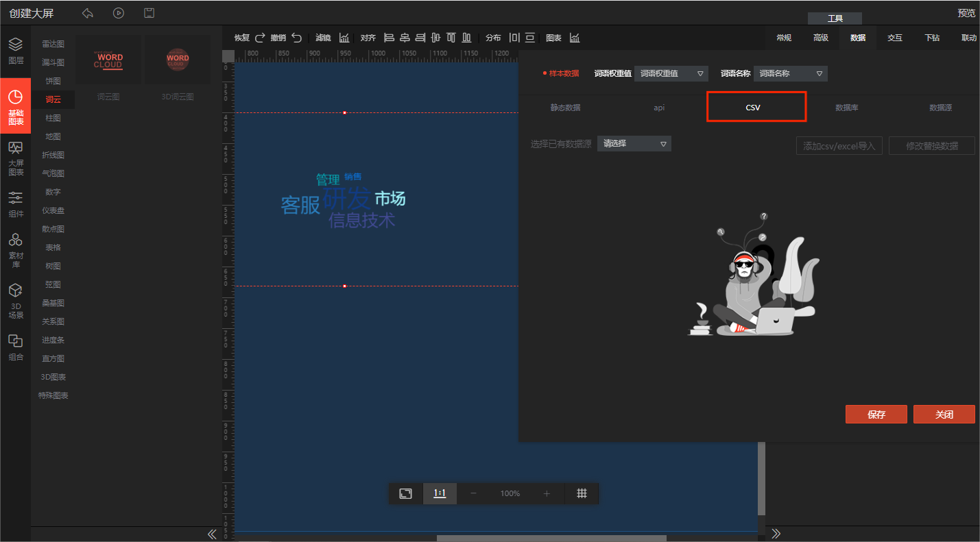Open the 素材库 material library sidebar

tap(15, 249)
